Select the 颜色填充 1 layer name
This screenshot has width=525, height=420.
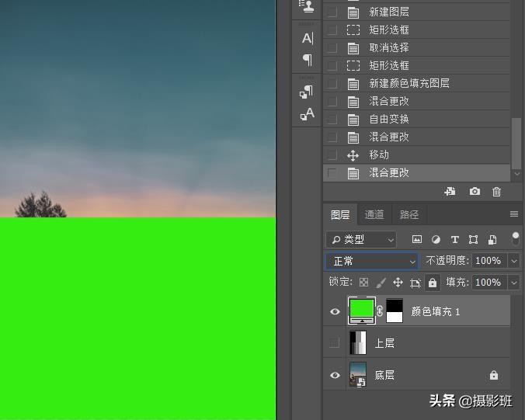coord(435,311)
